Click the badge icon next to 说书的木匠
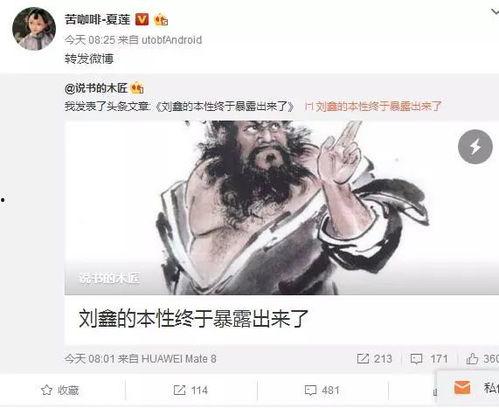The width and height of the screenshot is (499, 408). [x=137, y=88]
